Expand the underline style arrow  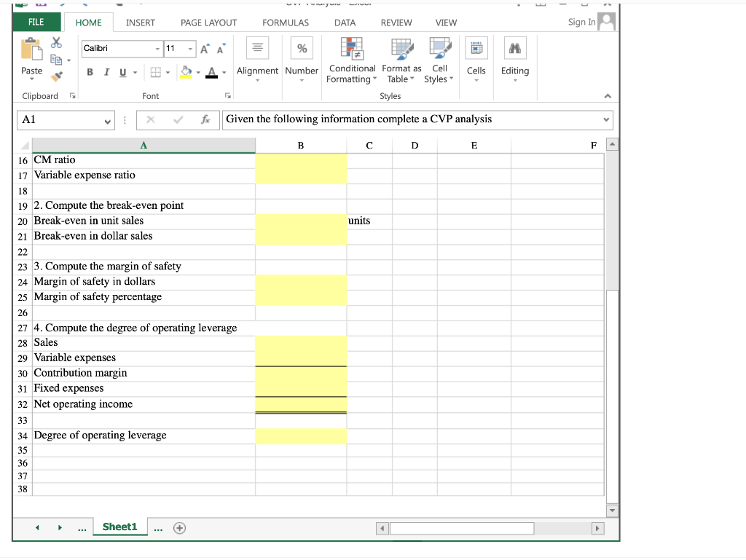pyautogui.click(x=135, y=73)
